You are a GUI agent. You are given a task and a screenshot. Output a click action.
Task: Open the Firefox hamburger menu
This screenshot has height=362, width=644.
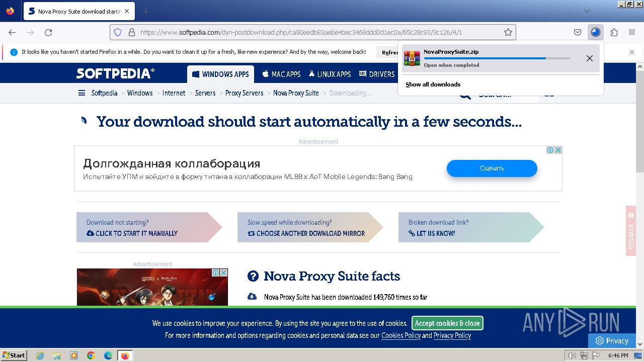632,32
